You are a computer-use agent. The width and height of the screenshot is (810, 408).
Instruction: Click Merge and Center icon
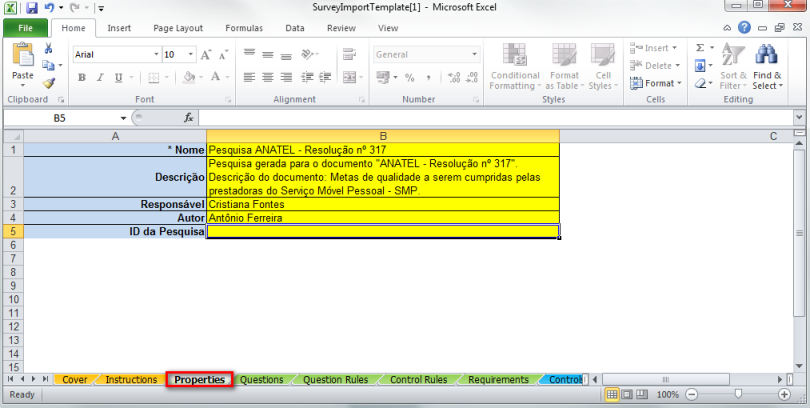point(350,77)
